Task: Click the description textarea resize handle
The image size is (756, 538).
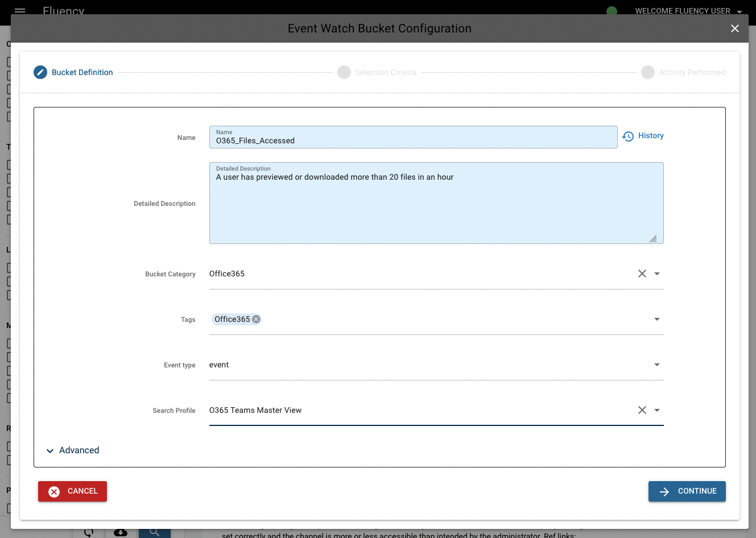Action: (x=653, y=239)
